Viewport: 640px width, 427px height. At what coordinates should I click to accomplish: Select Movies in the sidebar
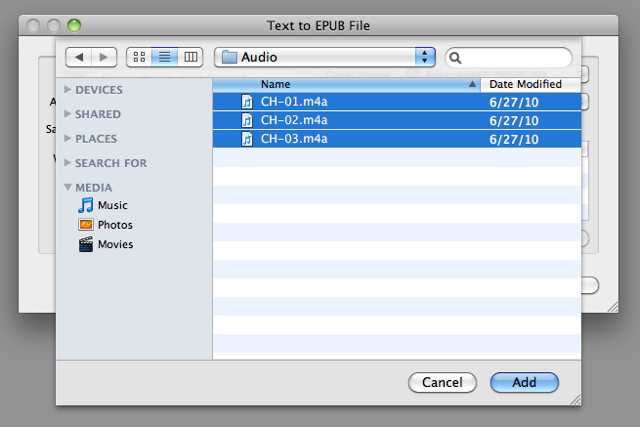[x=115, y=244]
